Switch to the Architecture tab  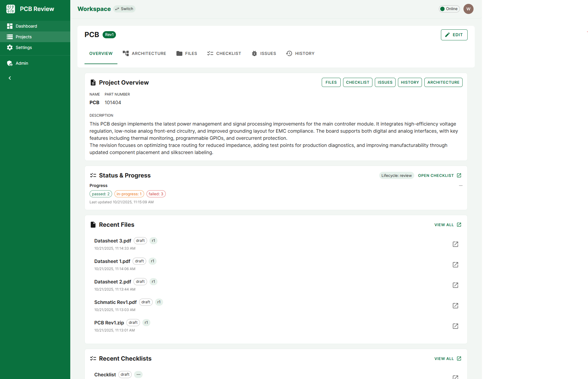point(144,53)
